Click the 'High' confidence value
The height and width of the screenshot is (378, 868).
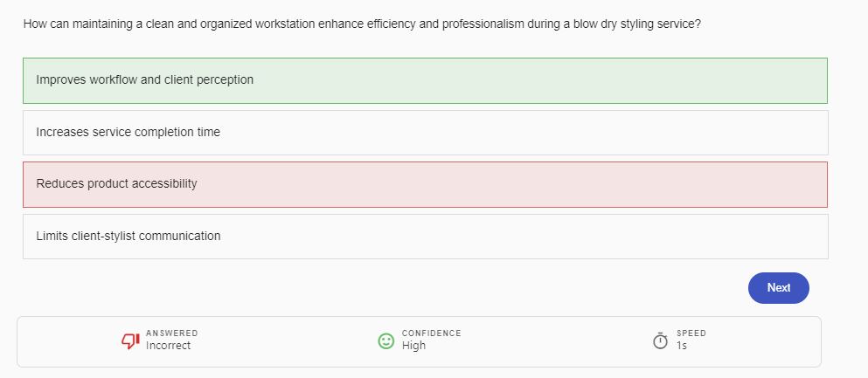[x=413, y=346]
